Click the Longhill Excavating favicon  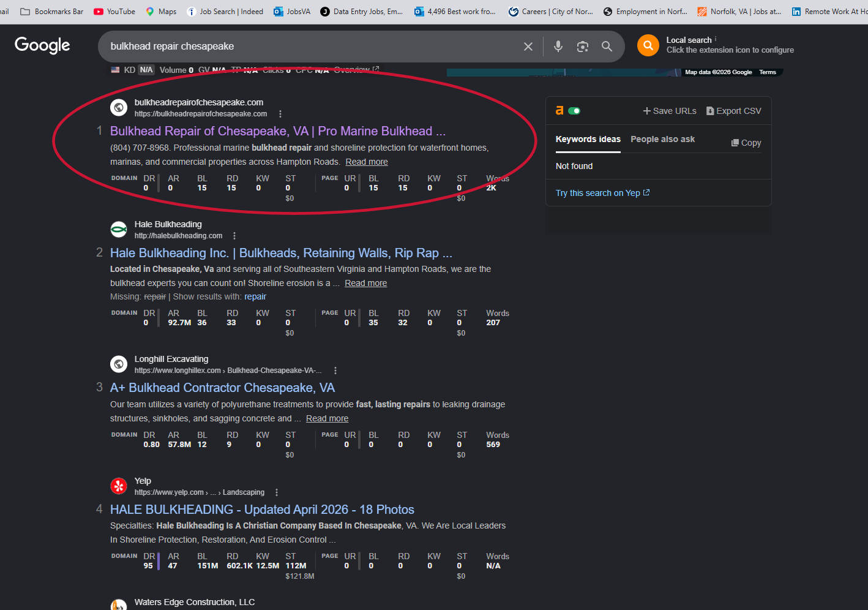[x=119, y=364]
